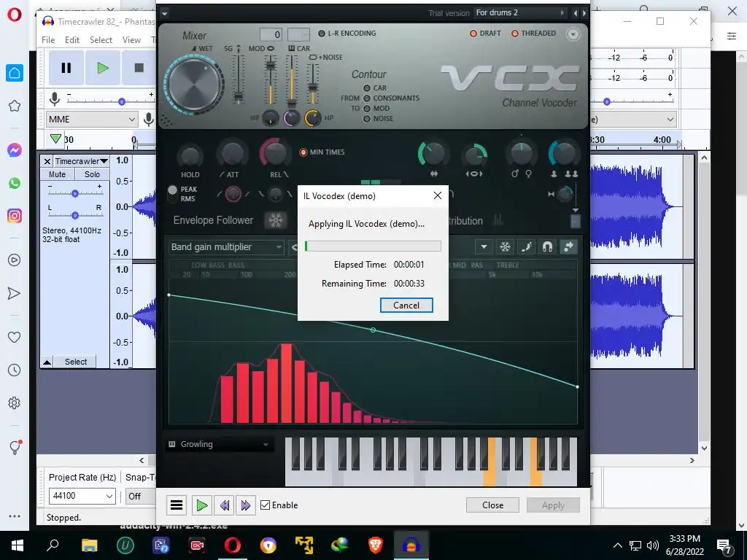Image resolution: width=747 pixels, height=560 pixels.
Task: Open Opera bookmarks star icon
Action: (x=15, y=106)
